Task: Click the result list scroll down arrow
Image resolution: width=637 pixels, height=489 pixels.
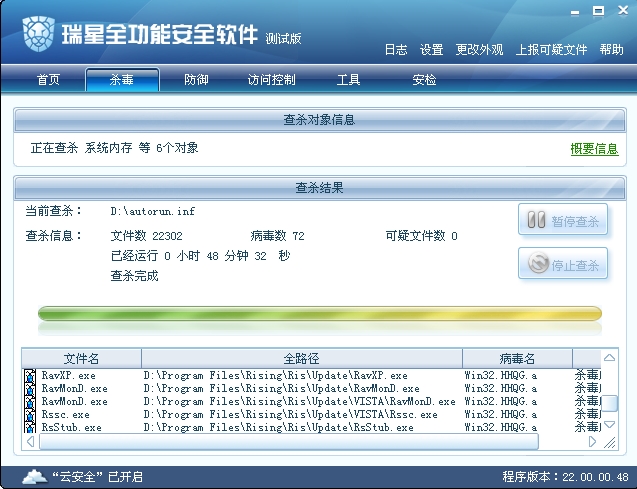Action: pyautogui.click(x=609, y=424)
